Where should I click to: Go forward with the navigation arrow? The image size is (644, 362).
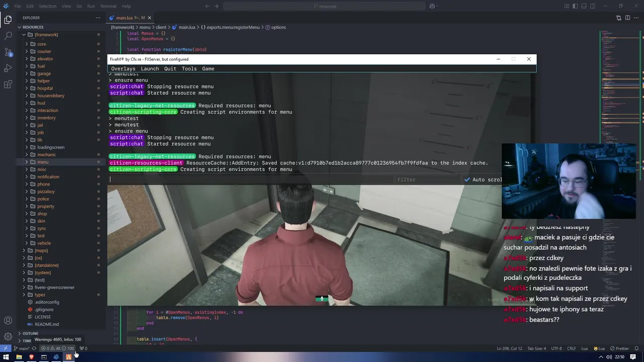[x=217, y=6]
